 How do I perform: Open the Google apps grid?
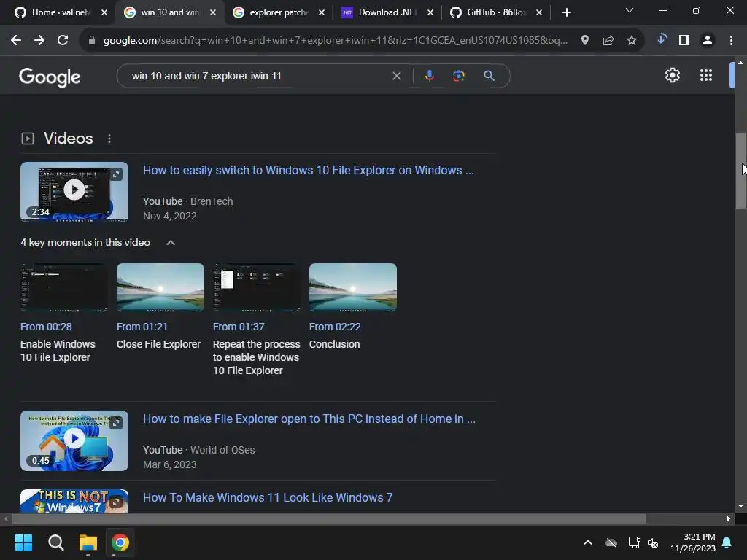(x=706, y=75)
